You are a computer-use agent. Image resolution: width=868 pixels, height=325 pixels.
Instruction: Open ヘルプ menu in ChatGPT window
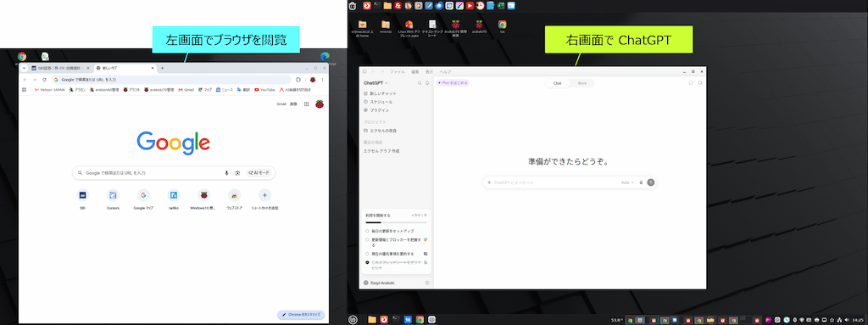coord(445,72)
